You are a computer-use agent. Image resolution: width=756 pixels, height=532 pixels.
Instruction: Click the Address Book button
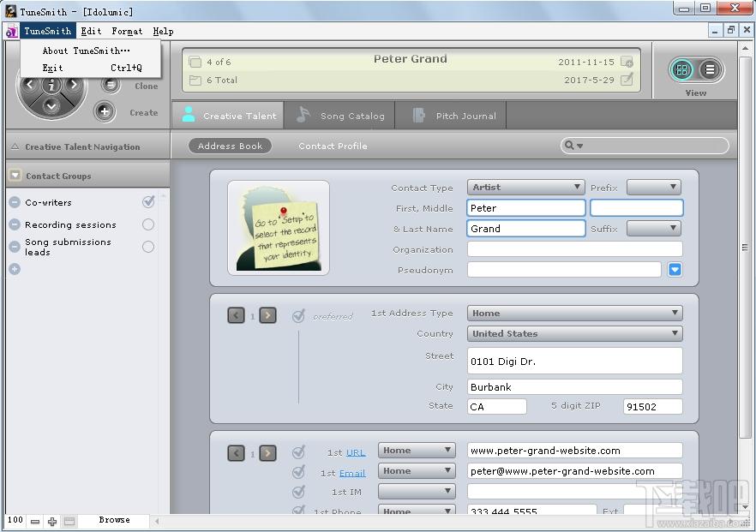coord(230,146)
